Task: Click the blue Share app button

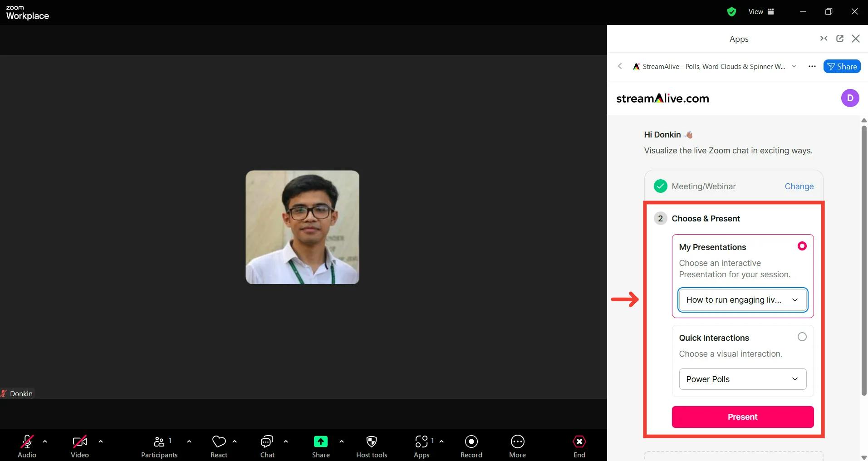Action: [842, 66]
